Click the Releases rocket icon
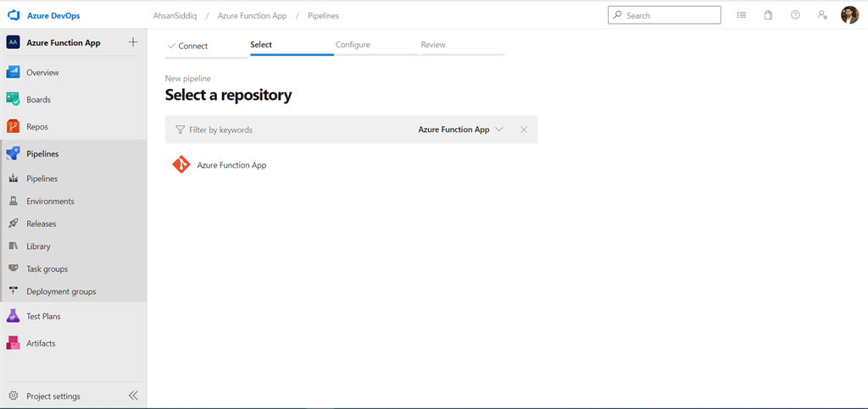 (14, 224)
